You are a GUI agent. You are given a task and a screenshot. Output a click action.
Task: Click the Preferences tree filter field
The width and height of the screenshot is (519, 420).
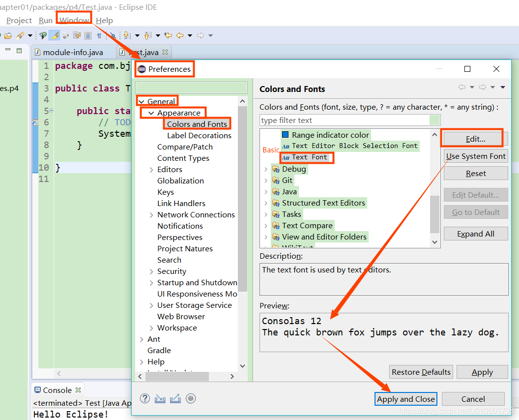click(191, 88)
